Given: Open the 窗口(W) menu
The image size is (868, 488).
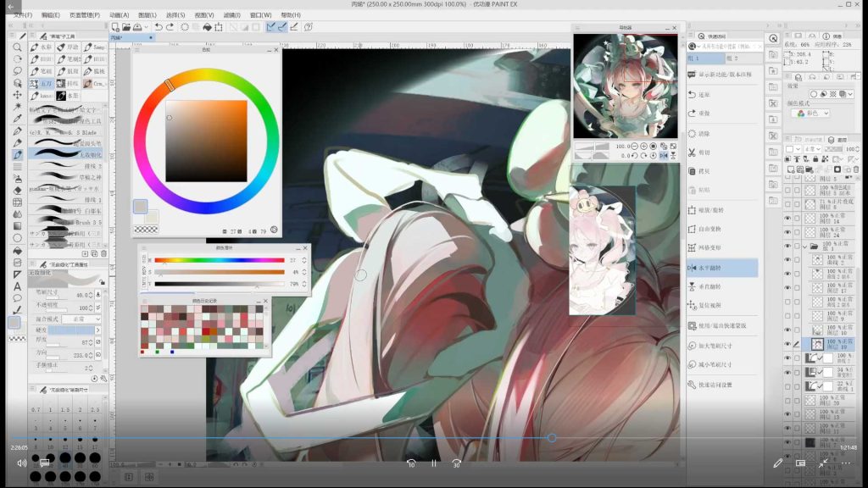Looking at the screenshot, I should tap(261, 15).
